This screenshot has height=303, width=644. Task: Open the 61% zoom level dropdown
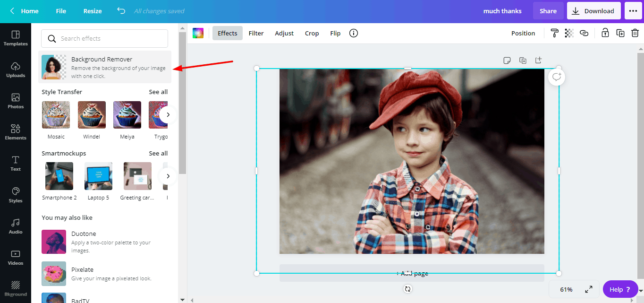(x=566, y=289)
